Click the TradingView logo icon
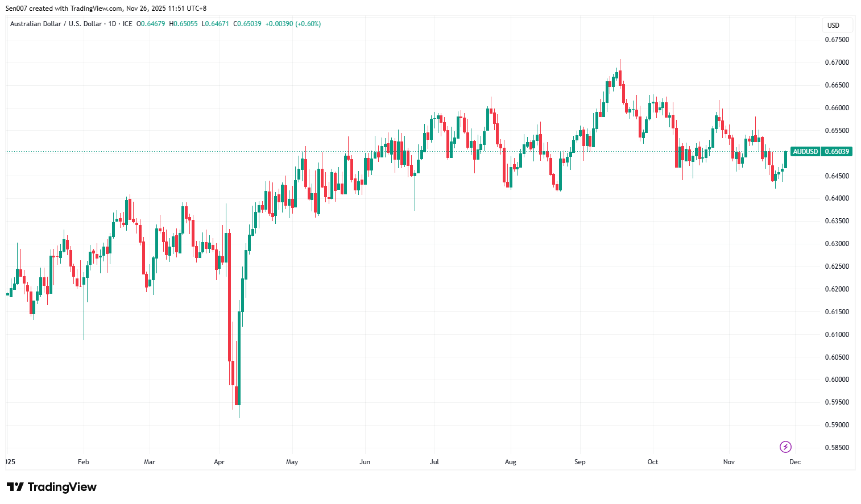The height and width of the screenshot is (504, 861). pyautogui.click(x=15, y=487)
